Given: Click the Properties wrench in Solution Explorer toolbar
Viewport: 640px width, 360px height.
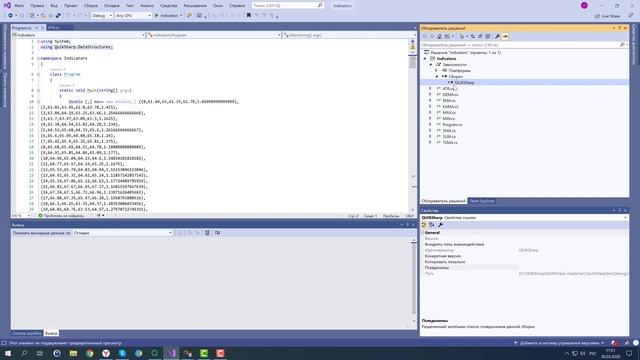Looking at the screenshot, I should (x=497, y=36).
